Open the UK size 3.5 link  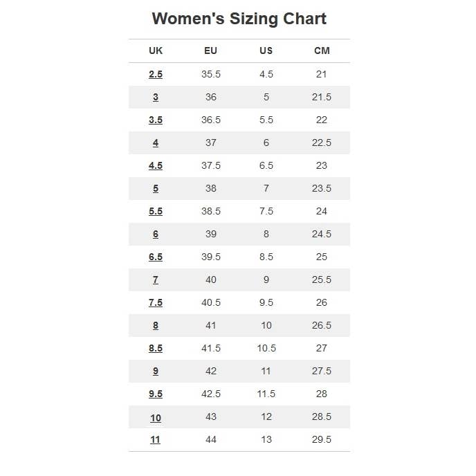click(x=156, y=120)
